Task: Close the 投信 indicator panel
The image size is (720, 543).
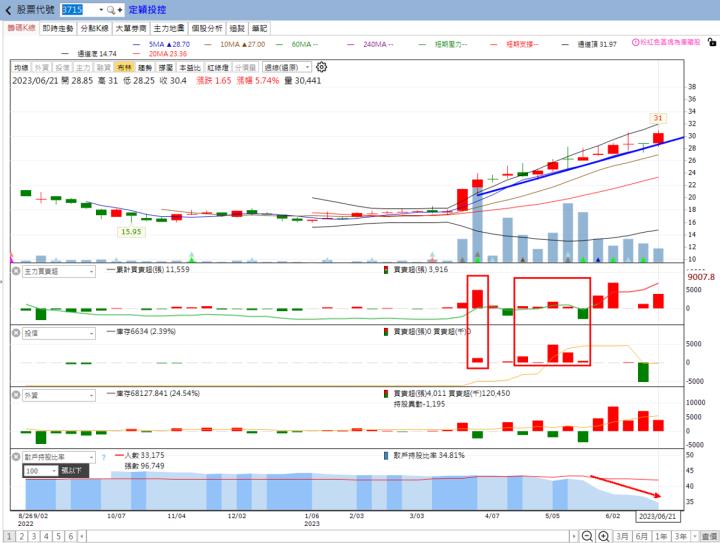Action: (16, 333)
